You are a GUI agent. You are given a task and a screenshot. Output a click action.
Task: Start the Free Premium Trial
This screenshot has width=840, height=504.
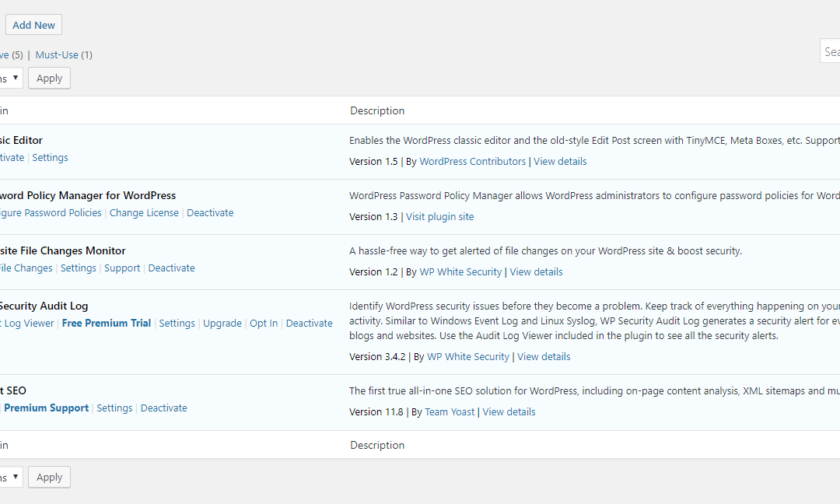coord(107,323)
